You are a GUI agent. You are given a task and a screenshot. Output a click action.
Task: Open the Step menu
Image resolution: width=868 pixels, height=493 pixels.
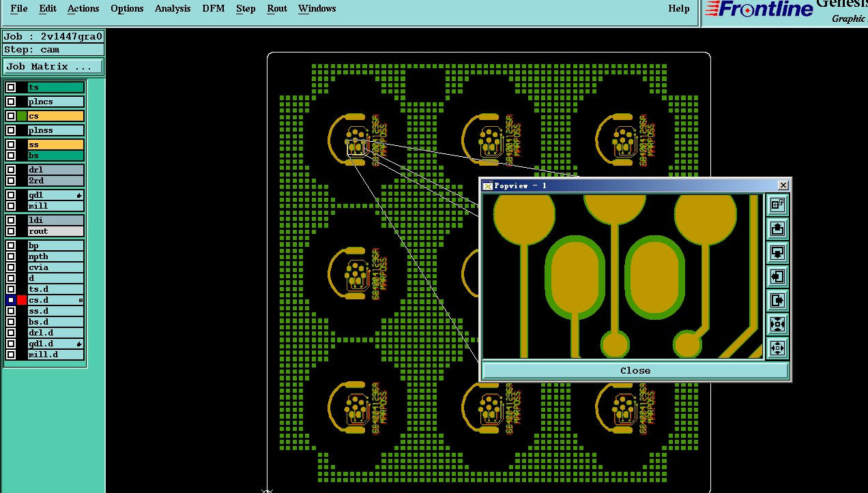point(246,9)
